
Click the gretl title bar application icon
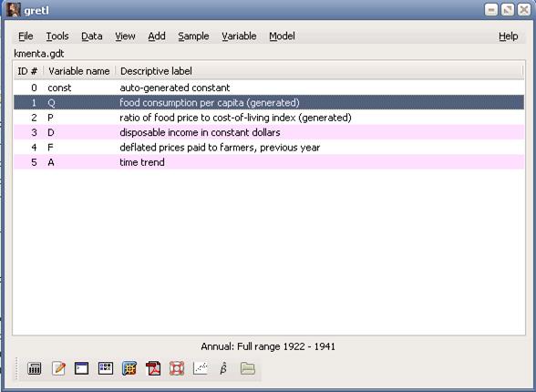[x=13, y=9]
